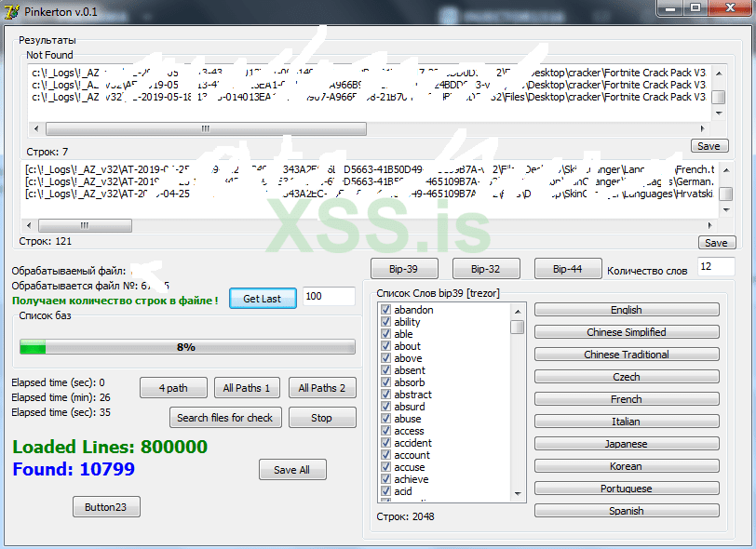
Task: Click the Save All button
Action: (292, 470)
